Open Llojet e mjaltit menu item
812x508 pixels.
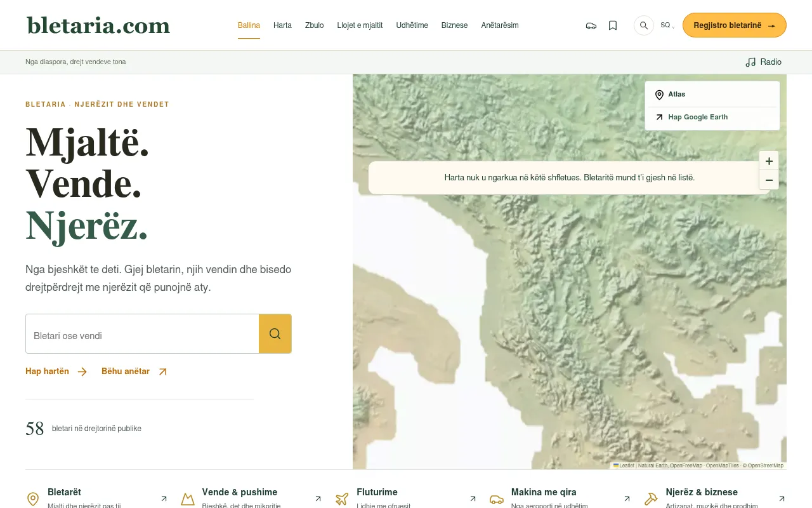pyautogui.click(x=360, y=25)
